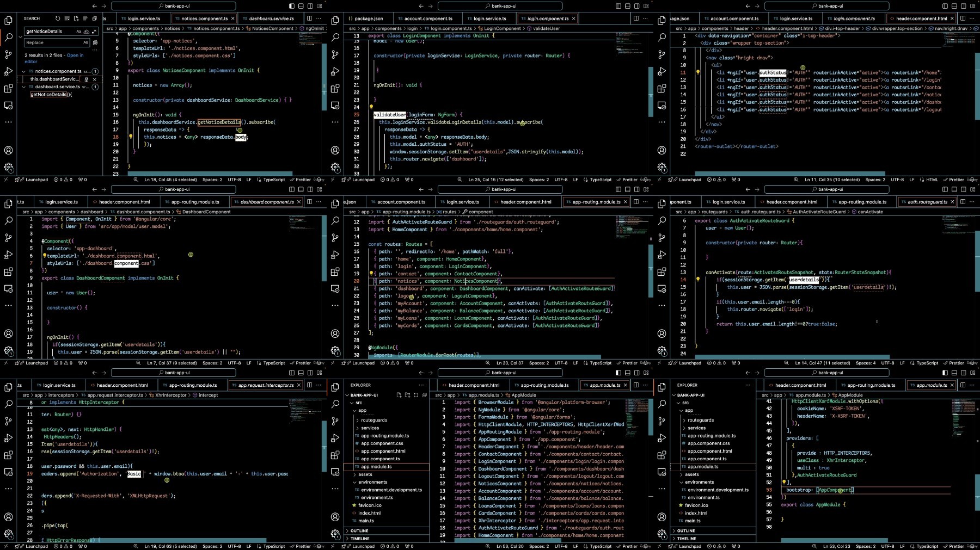This screenshot has height=550, width=980.
Task: Toggle secondary side bar in dashboard.component.ts window
Action: 310,189
